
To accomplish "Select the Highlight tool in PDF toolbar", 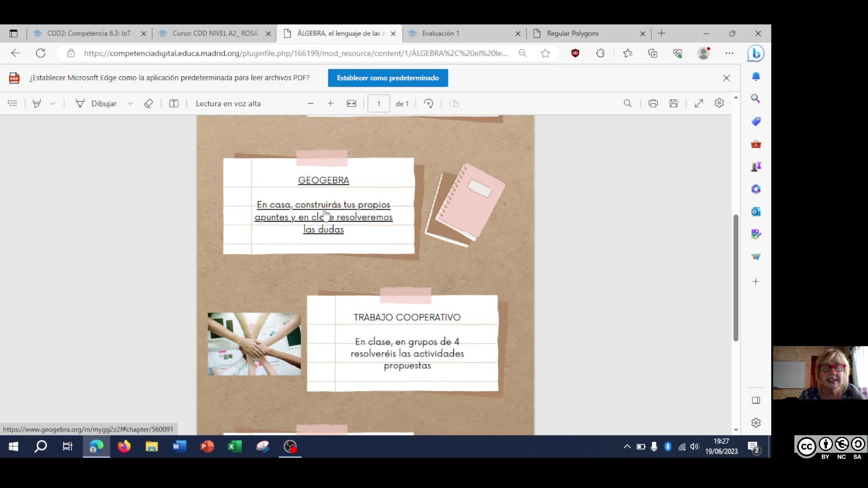I will coord(37,103).
